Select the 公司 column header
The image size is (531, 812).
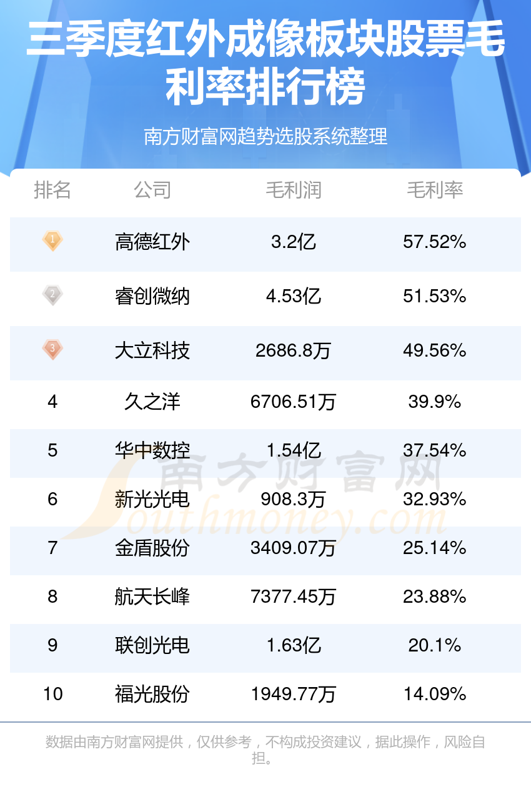pyautogui.click(x=152, y=190)
